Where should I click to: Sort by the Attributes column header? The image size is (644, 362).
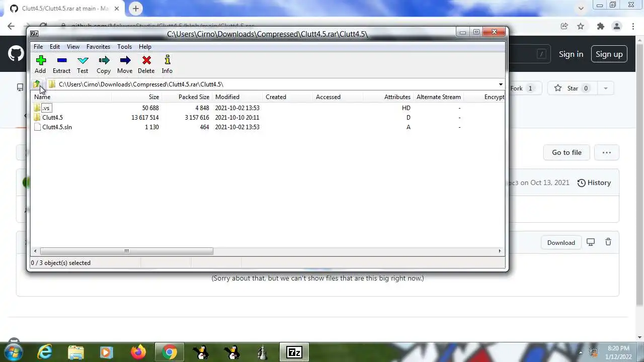(x=388, y=97)
